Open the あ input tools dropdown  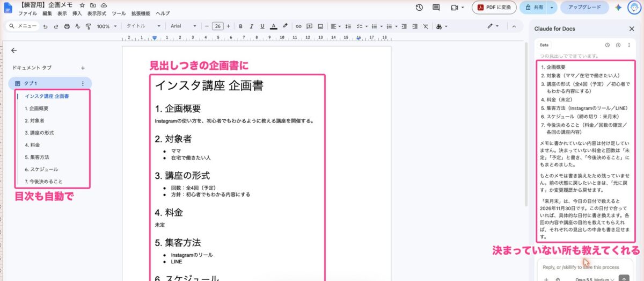442,26
